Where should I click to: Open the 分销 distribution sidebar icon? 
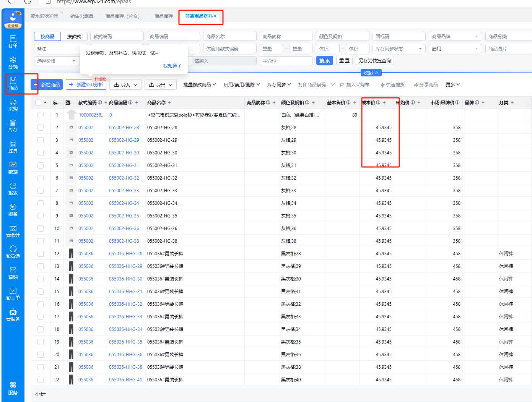point(13,62)
